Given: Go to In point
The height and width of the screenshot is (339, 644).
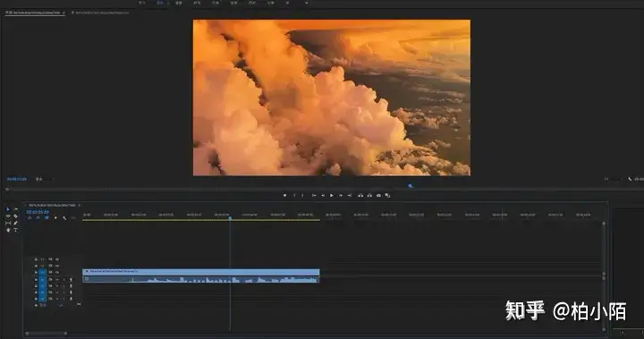Looking at the screenshot, I should point(314,196).
